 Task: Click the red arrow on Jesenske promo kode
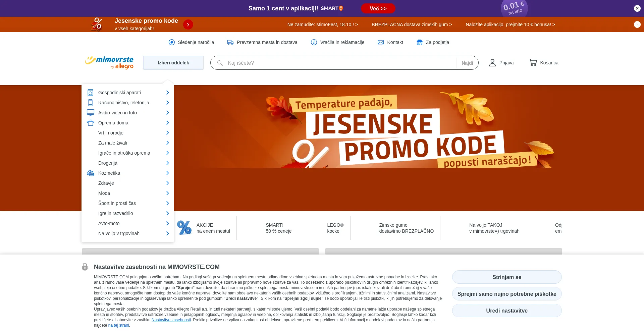coord(188,24)
